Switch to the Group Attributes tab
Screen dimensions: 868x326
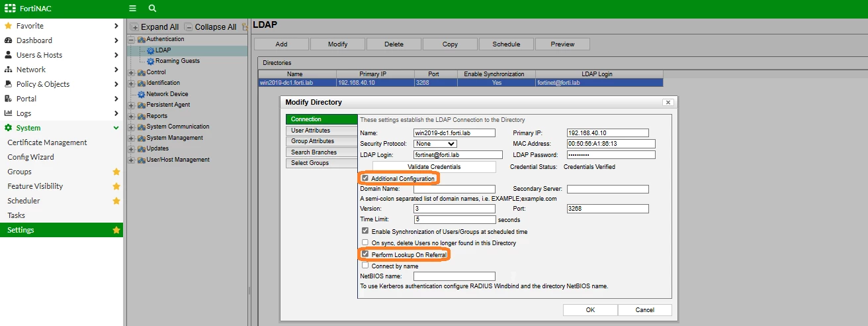[321, 141]
